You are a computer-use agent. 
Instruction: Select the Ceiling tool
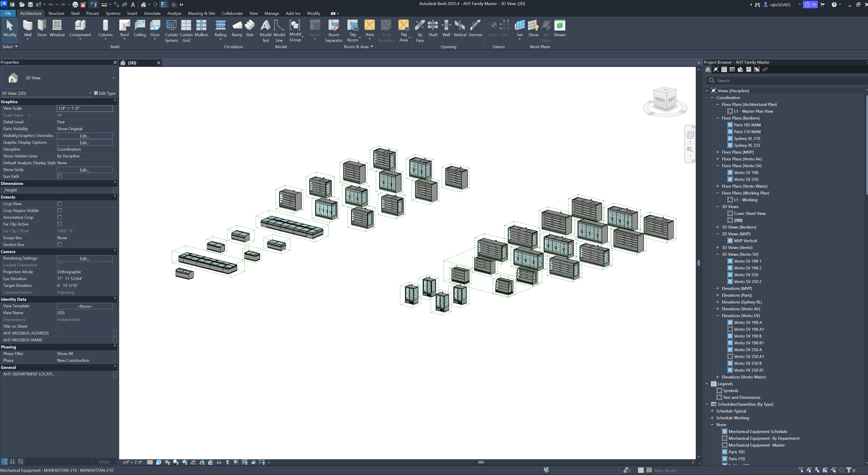point(140,28)
